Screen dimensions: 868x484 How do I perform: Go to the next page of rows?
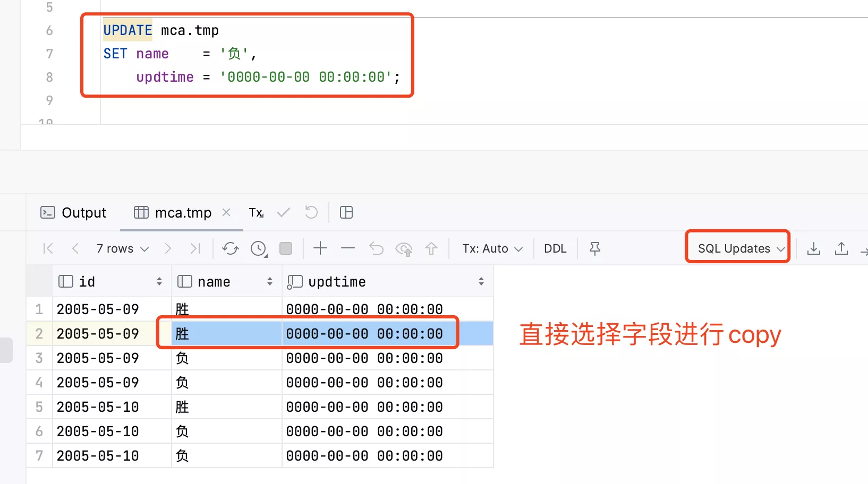point(168,248)
